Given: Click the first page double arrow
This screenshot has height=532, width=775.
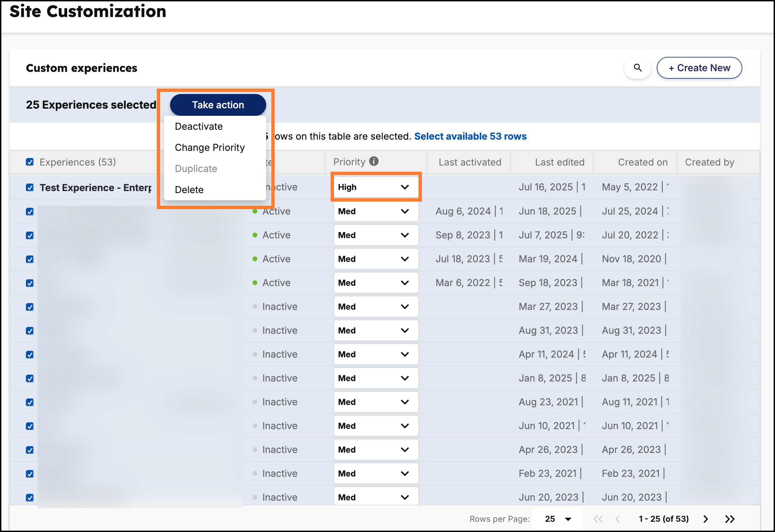Looking at the screenshot, I should coord(598,519).
